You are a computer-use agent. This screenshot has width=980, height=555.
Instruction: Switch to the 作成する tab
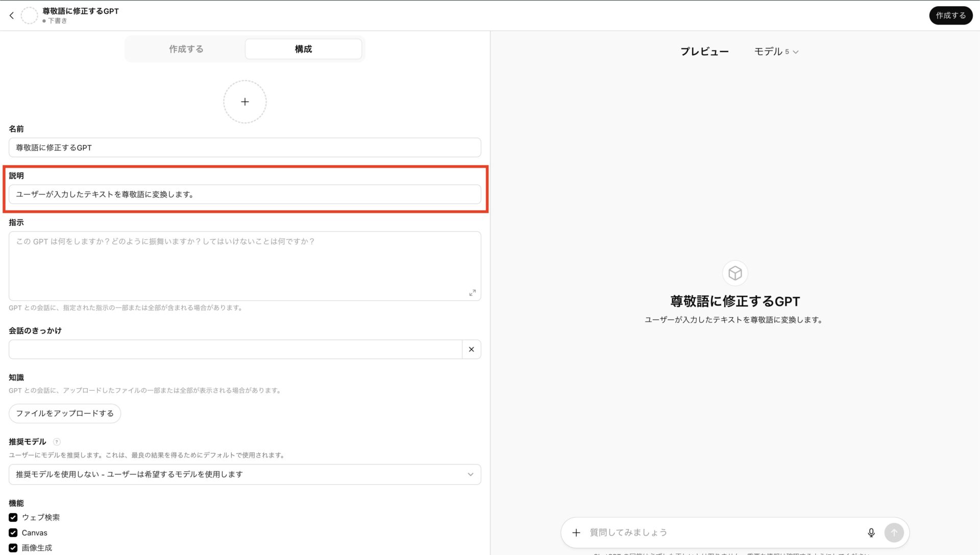tap(186, 49)
